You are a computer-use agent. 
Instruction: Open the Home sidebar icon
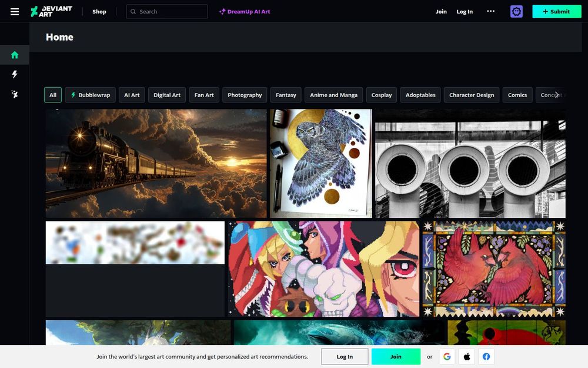[x=15, y=55]
